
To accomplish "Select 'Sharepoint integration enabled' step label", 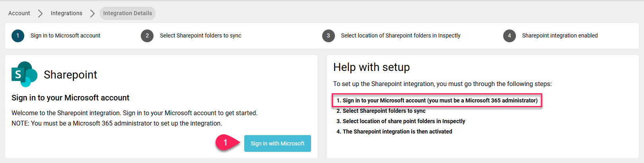I will tap(560, 35).
